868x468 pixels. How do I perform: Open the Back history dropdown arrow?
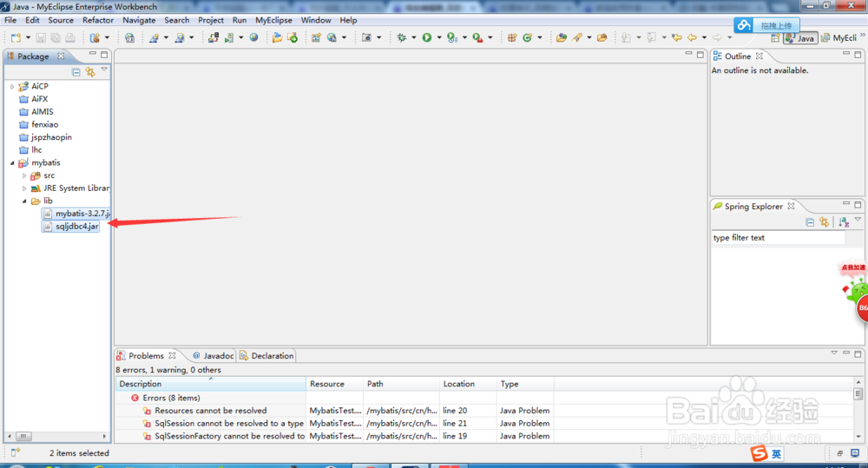[704, 37]
